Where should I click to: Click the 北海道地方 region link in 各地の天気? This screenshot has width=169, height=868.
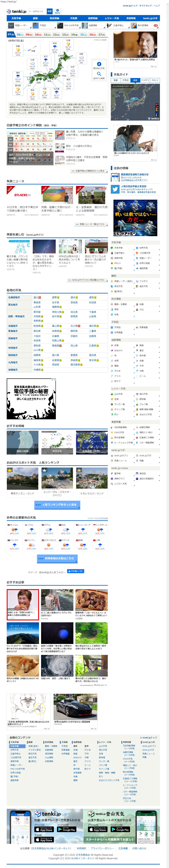pos(14,298)
